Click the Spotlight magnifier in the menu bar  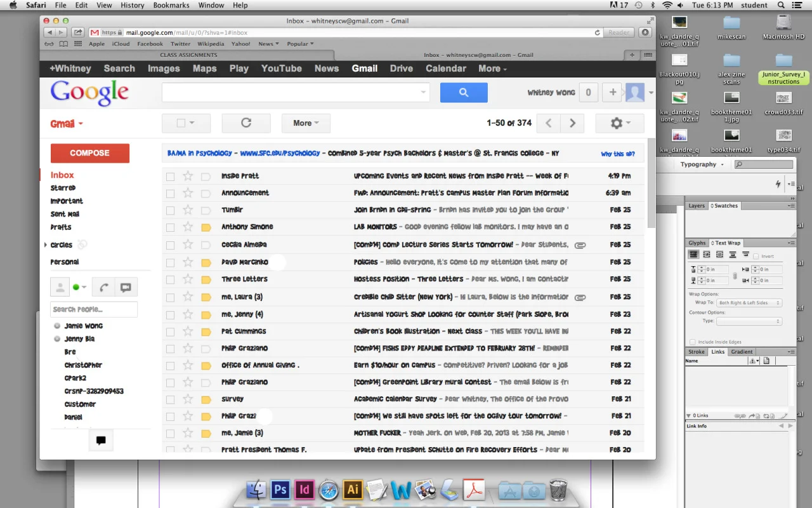(x=781, y=5)
